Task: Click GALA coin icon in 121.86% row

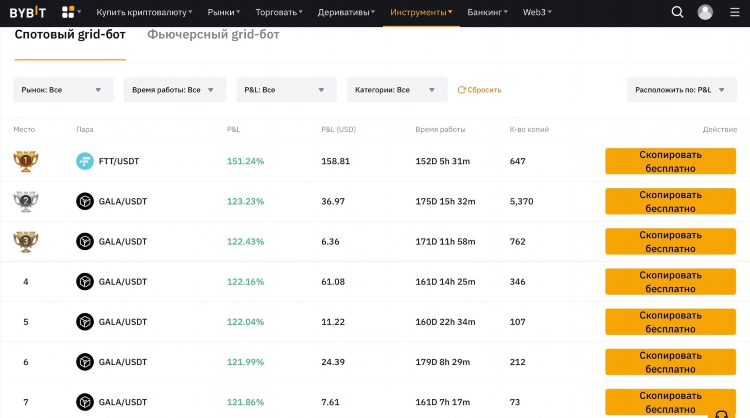Action: click(x=85, y=402)
